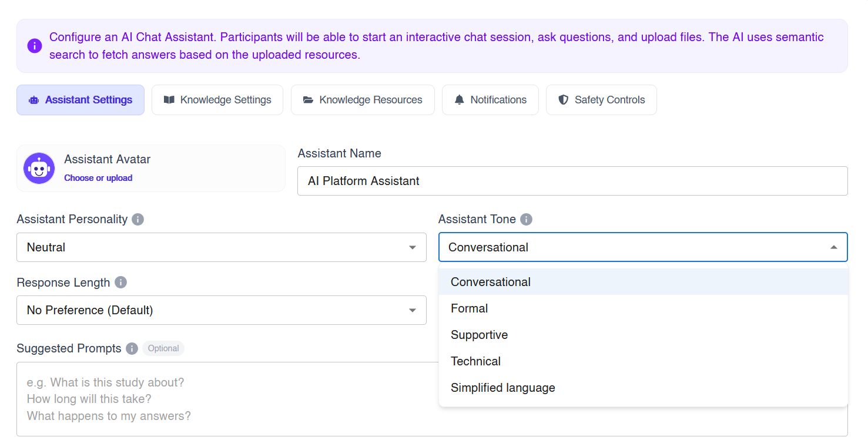Choose the Simplified language option
Image resolution: width=868 pixels, height=447 pixels.
point(644,388)
